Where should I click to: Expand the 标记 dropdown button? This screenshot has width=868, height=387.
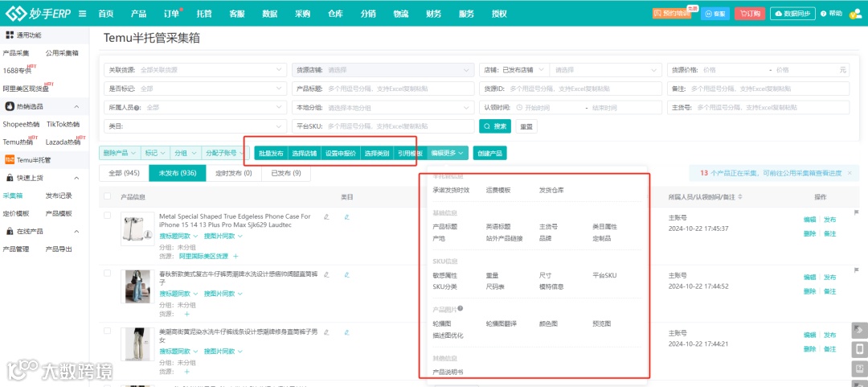coord(156,153)
